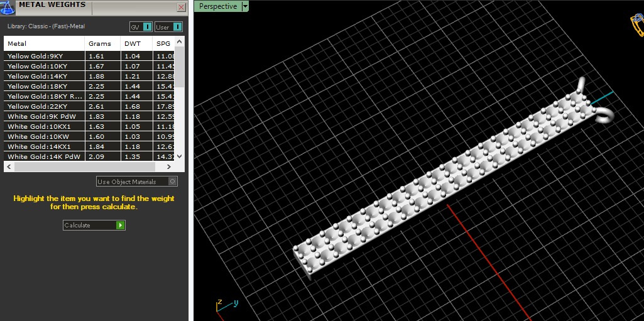
Task: Select the White Gold:10KW row
Action: (x=89, y=136)
